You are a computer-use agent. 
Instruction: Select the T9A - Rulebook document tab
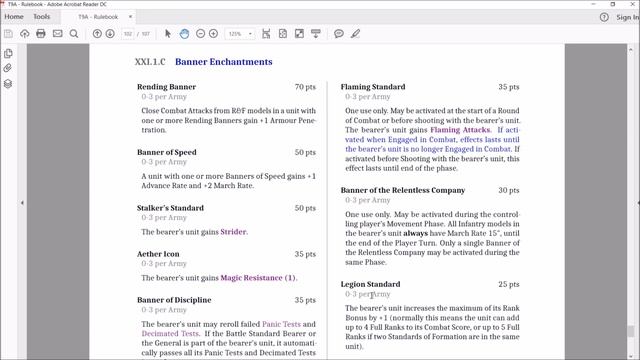98,17
